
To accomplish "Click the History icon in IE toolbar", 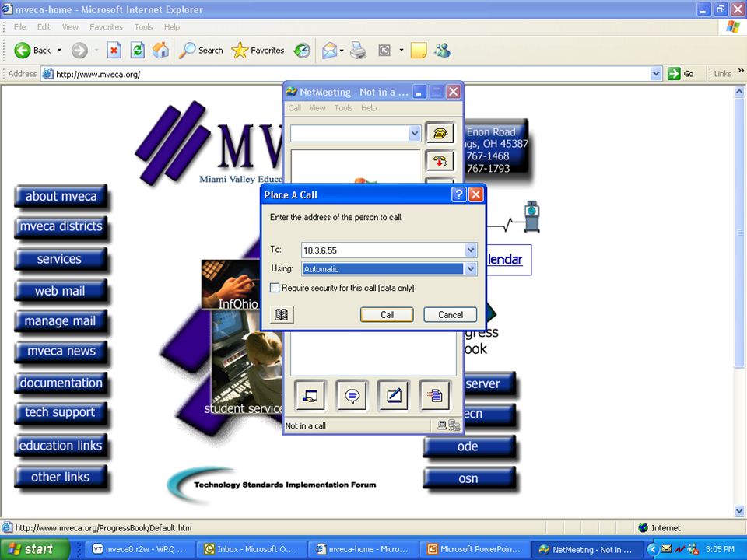I will coord(302,50).
